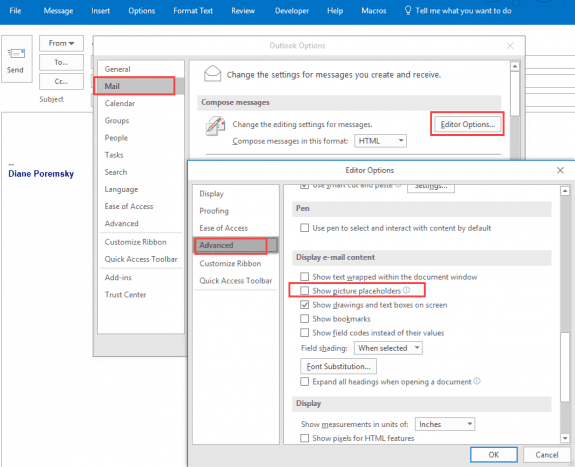Select Language in Outlook Options

click(141, 189)
